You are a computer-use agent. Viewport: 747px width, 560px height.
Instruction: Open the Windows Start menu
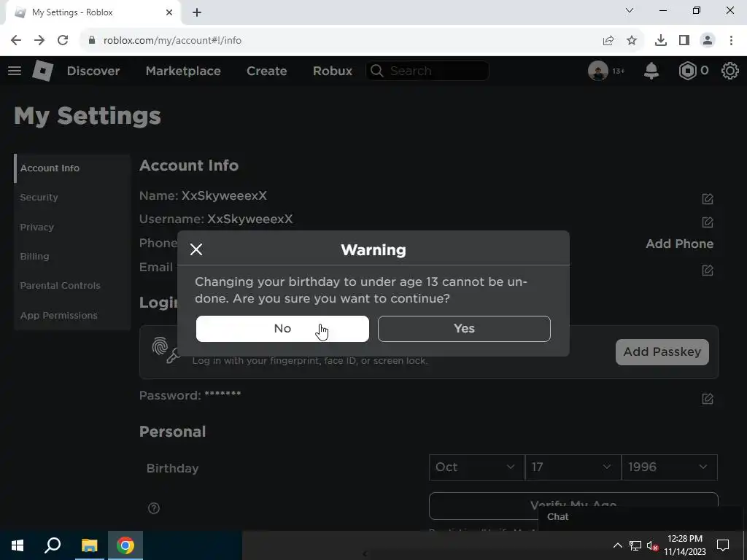tap(18, 545)
